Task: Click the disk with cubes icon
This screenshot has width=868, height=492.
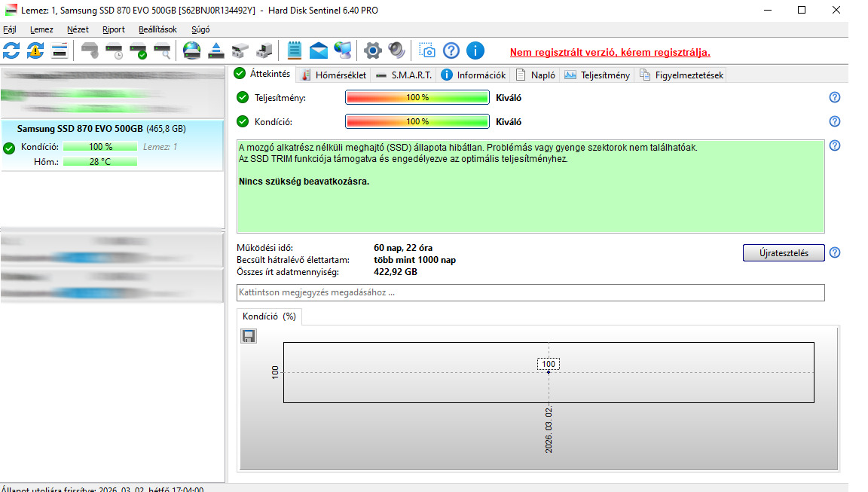Action: point(240,51)
